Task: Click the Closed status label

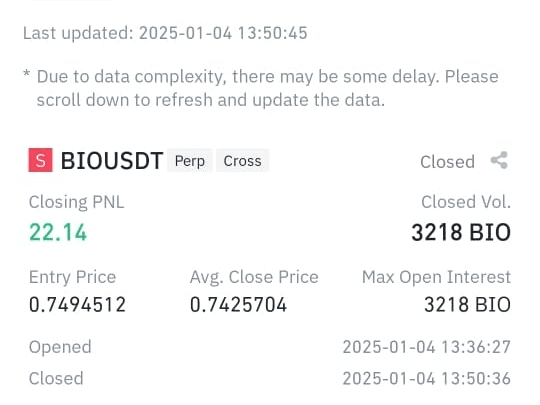Action: pos(447,162)
